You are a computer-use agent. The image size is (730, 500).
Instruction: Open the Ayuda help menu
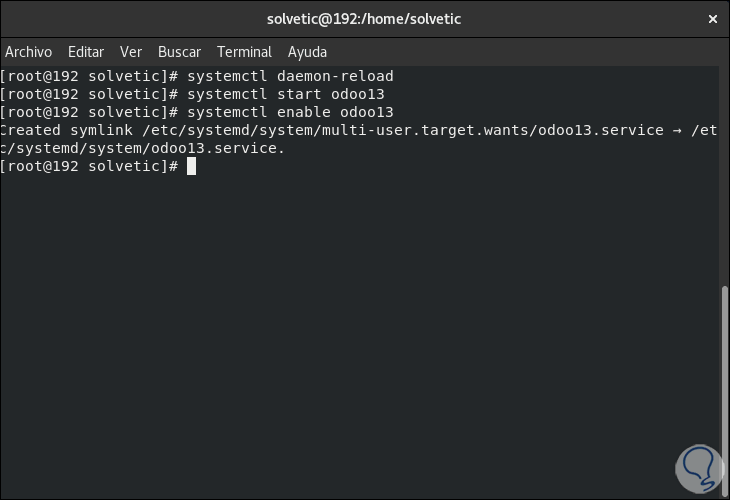coord(307,52)
